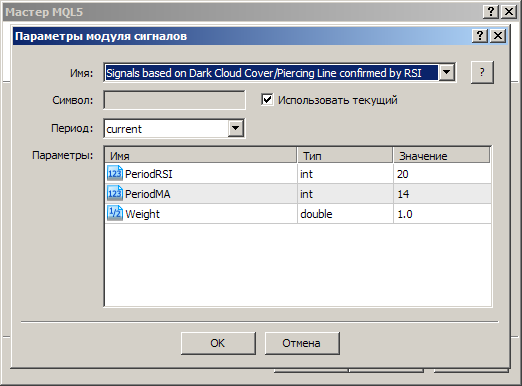Select the PeriodRSI value cell showing 20
Screen dimensions: 522x386
pos(442,174)
